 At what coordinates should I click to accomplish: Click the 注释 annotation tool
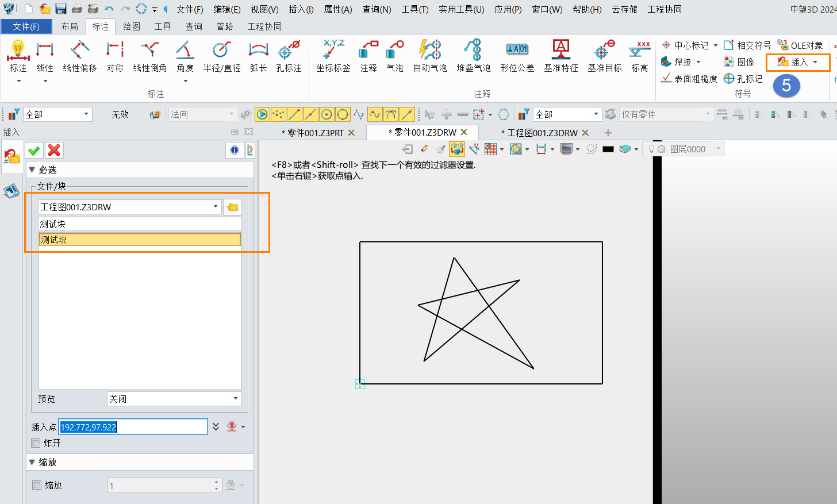[x=368, y=56]
